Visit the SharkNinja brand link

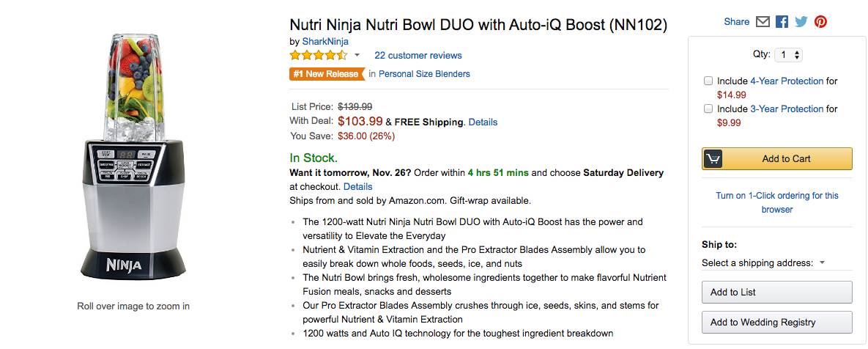coord(325,41)
